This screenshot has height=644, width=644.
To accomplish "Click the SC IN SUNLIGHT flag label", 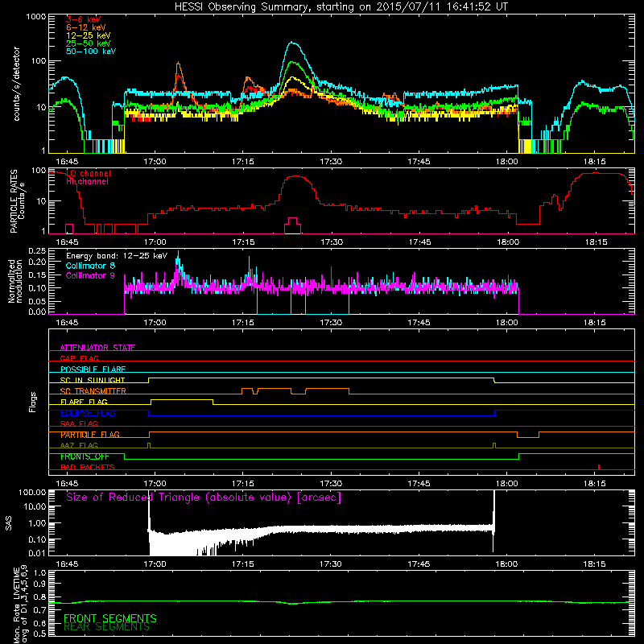I will coord(93,380).
